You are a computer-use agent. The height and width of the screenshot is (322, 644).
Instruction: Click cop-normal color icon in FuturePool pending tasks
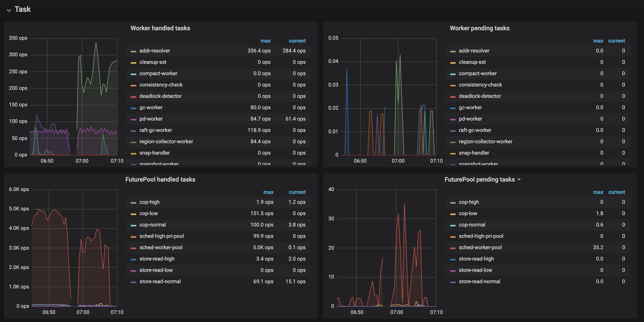click(x=453, y=225)
